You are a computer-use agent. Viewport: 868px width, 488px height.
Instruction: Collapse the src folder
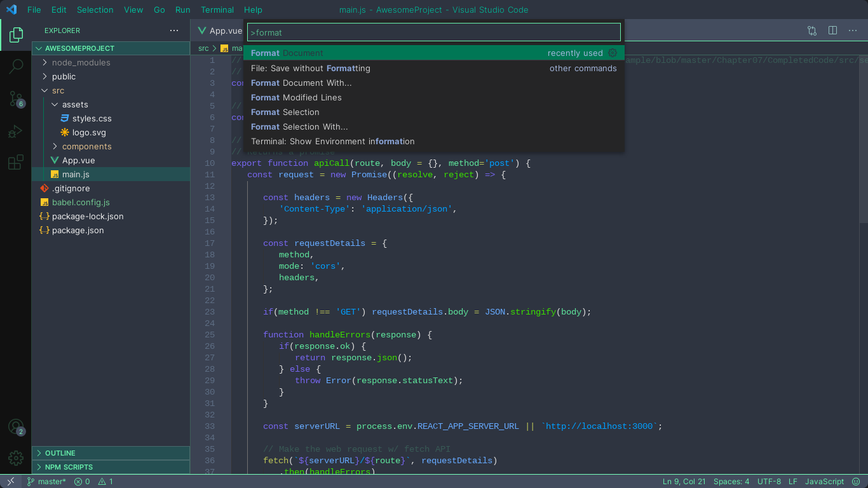tap(58, 90)
